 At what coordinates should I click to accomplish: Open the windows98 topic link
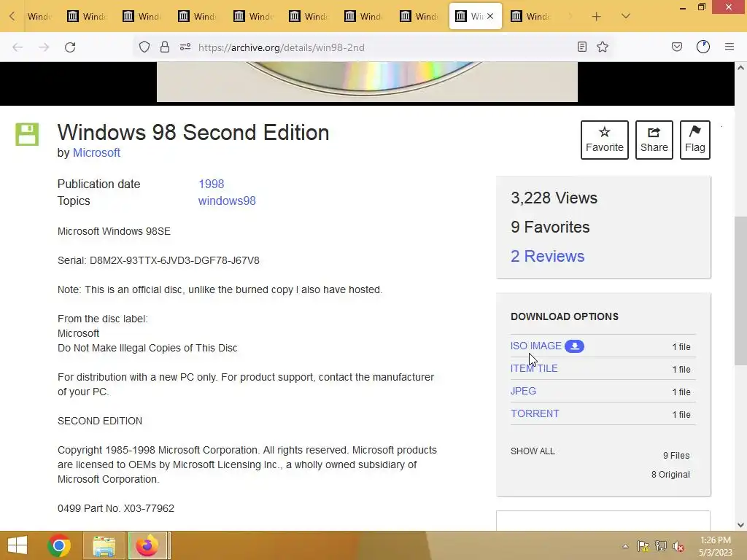pos(227,201)
